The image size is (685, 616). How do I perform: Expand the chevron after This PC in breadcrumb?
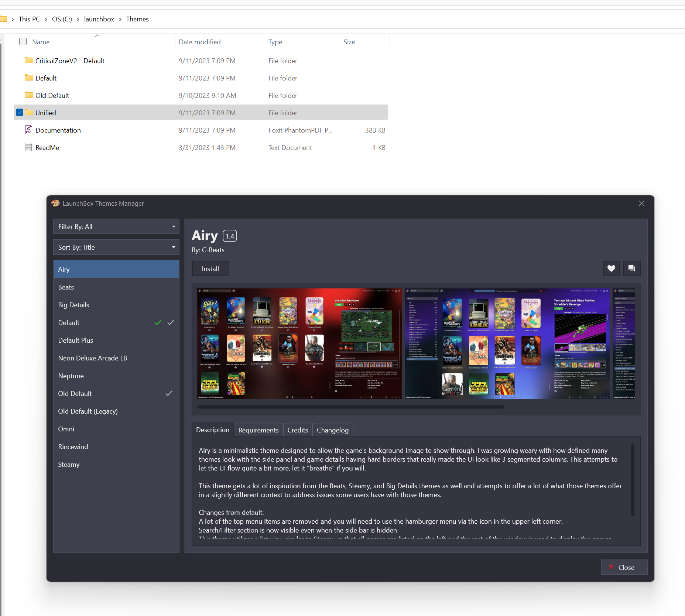pos(46,19)
